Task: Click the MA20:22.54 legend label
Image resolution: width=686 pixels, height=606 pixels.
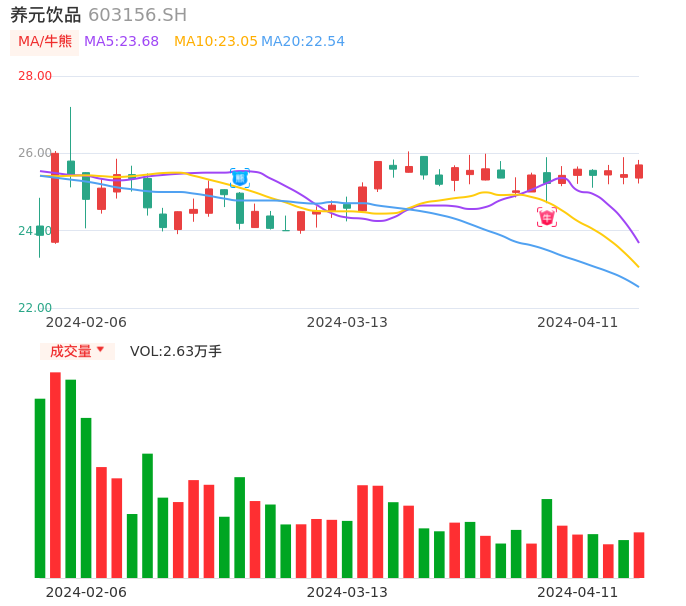Action: pyautogui.click(x=303, y=42)
